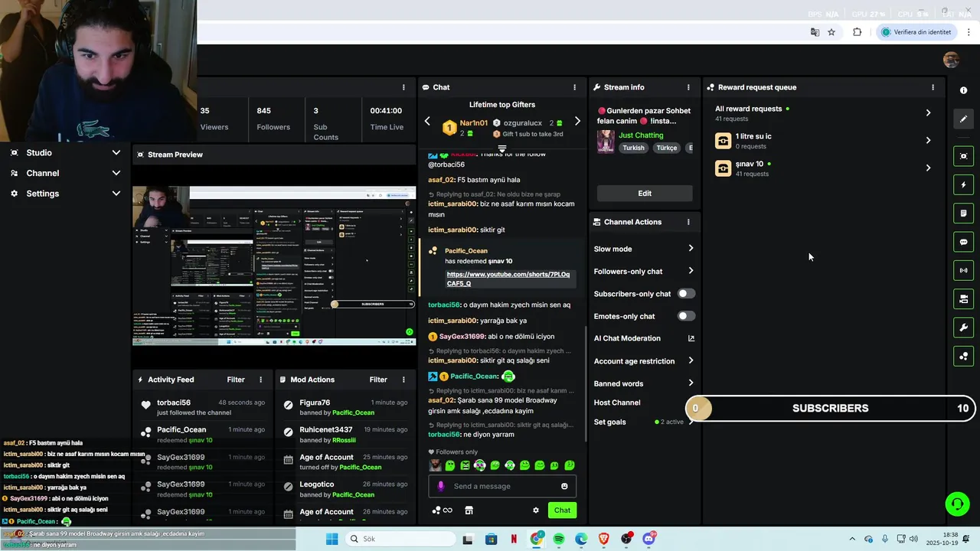Viewport: 980px width, 551px height.
Task: Open chat settings gear icon
Action: point(536,510)
